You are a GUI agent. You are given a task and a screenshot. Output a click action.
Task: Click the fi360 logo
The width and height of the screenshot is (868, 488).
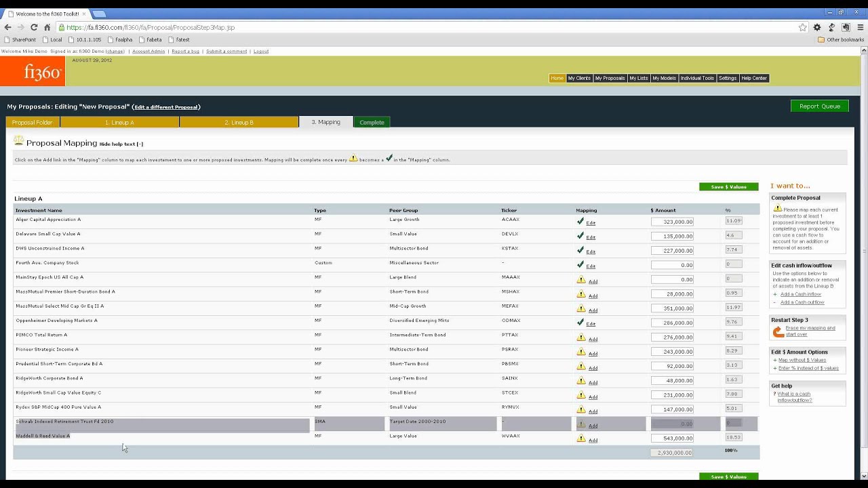(33, 71)
